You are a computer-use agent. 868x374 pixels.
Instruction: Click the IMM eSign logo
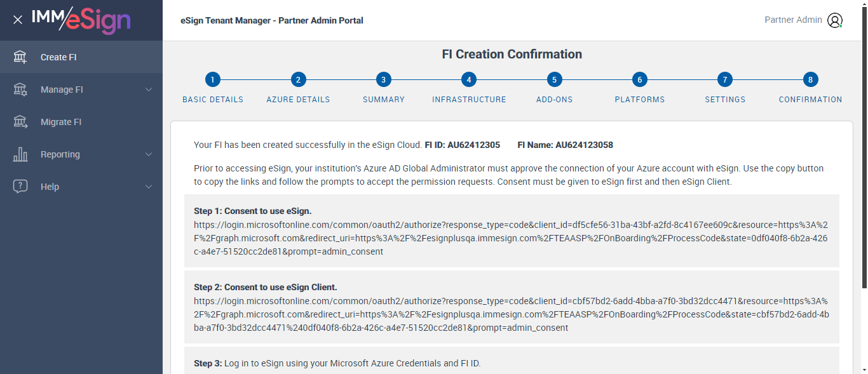point(81,20)
